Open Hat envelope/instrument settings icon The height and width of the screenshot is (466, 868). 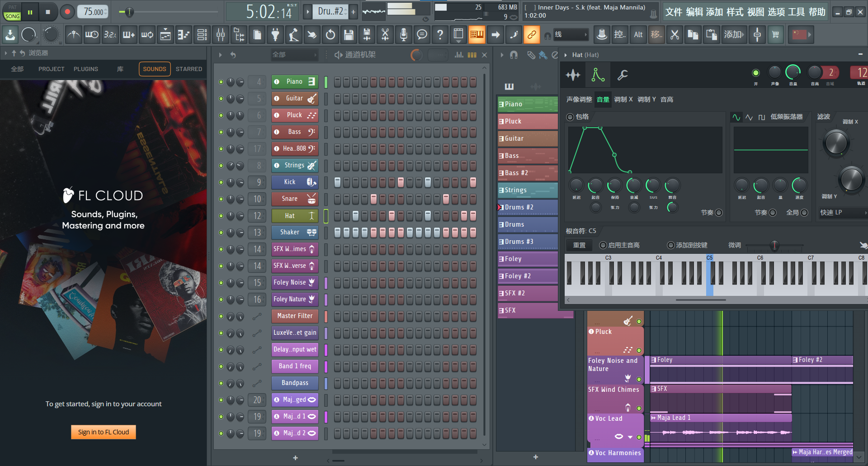coord(598,75)
